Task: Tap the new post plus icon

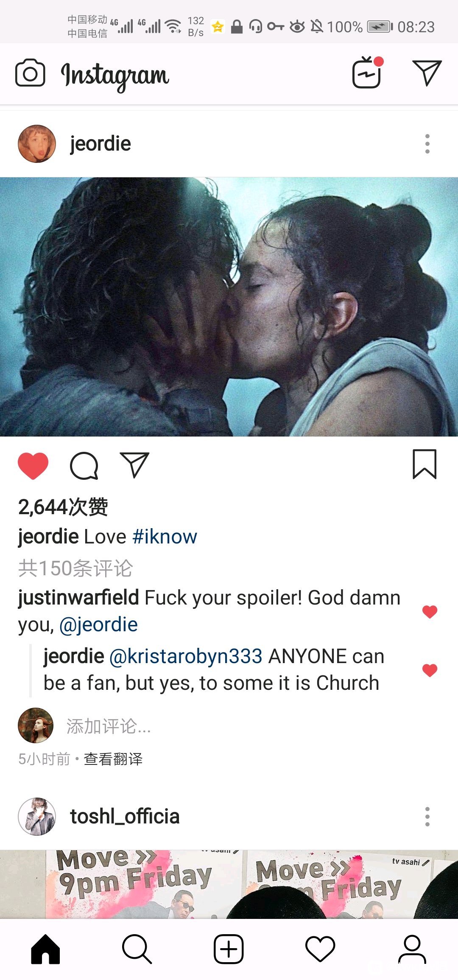Action: point(229,949)
